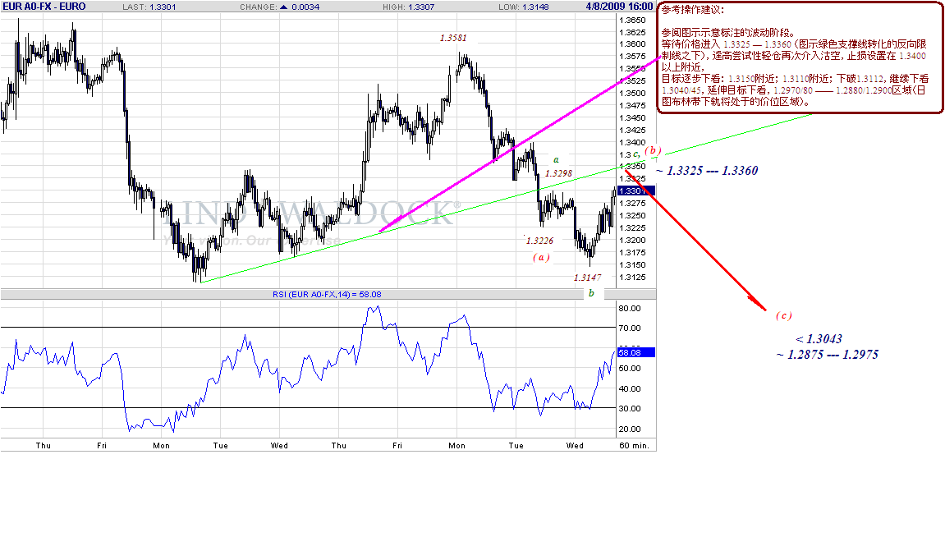Click the 30.00 RSI axis label

(x=630, y=409)
